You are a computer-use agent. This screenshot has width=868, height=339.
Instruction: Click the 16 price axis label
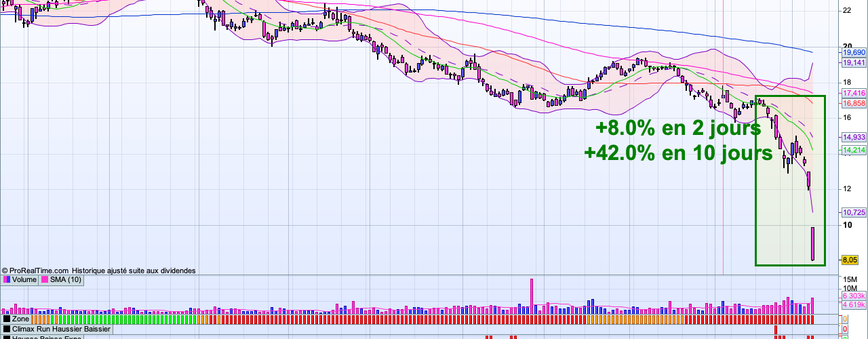point(847,118)
